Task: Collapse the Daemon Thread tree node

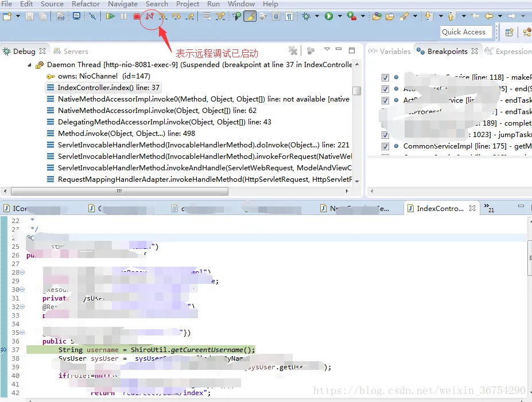Action: tap(29, 65)
